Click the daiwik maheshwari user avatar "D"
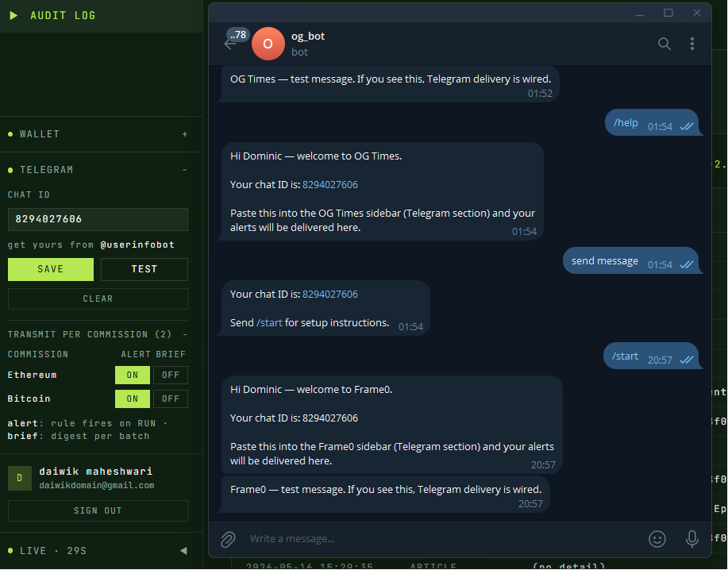This screenshot has width=728, height=570. pos(20,478)
